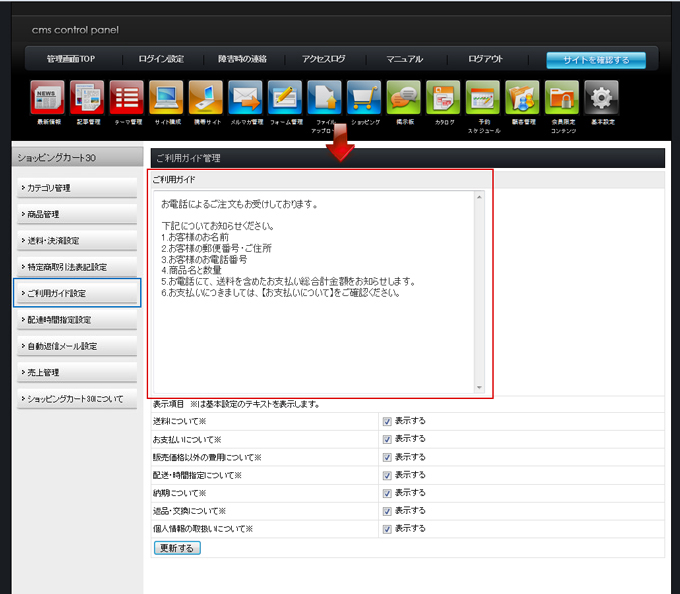Open the 最新情報 news icon
Screen dimensions: 680x594
pos(47,98)
